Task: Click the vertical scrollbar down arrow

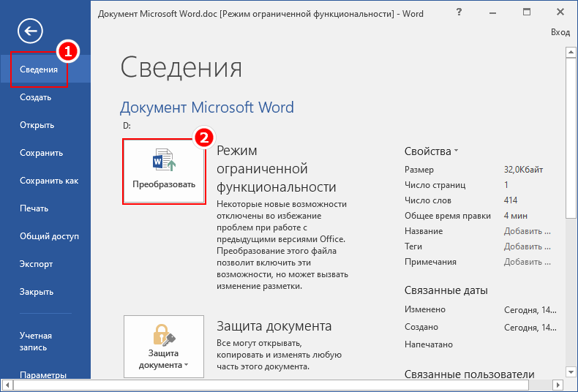Action: tap(571, 372)
